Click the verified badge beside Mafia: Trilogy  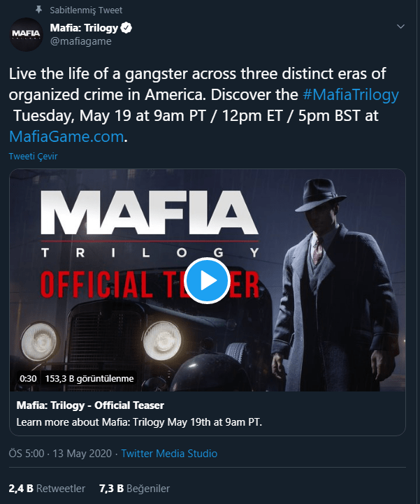tap(126, 28)
